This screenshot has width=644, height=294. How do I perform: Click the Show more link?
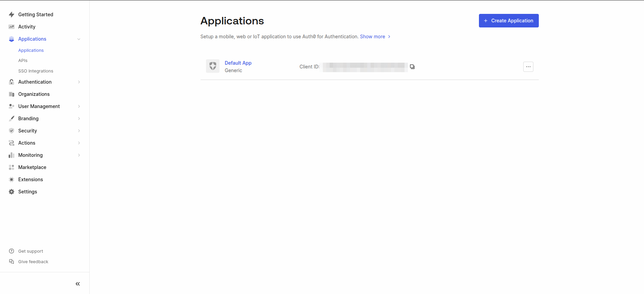tap(372, 37)
